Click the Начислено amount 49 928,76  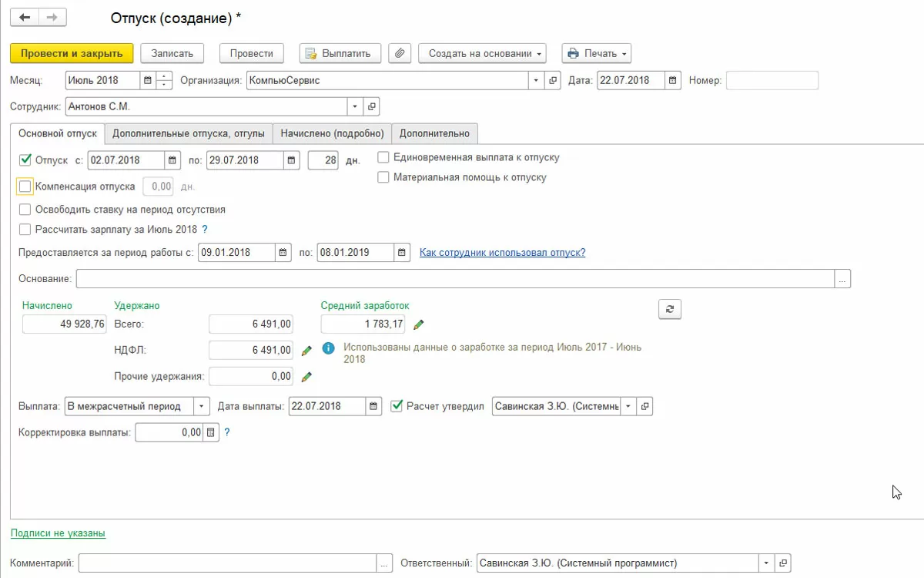tap(65, 324)
